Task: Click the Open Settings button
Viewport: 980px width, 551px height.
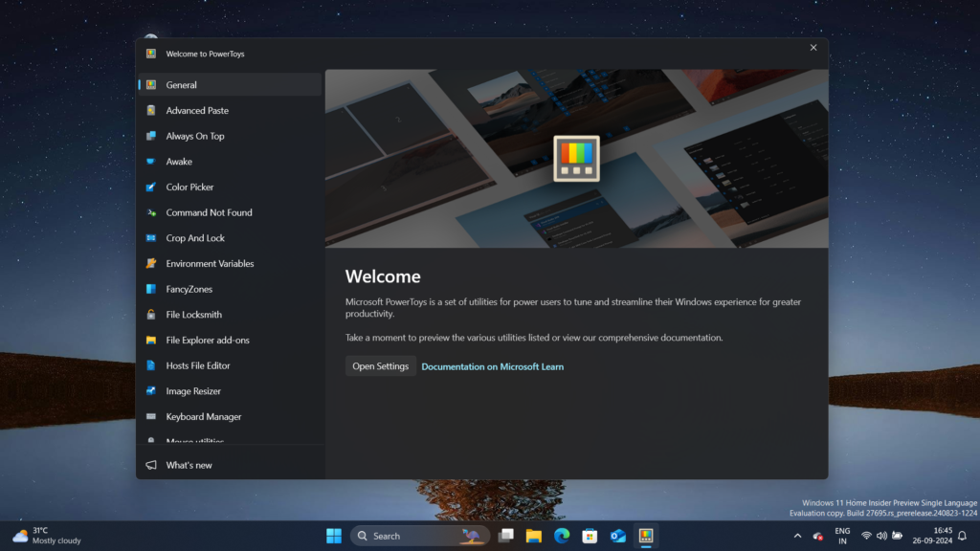Action: [380, 366]
